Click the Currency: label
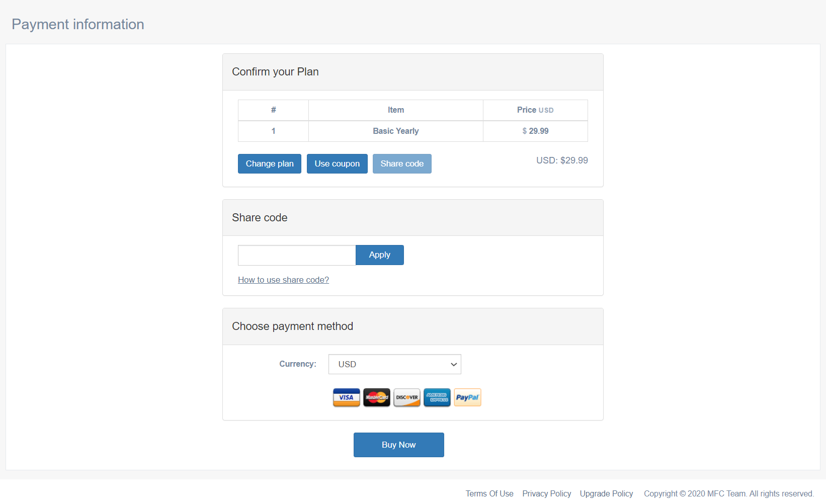 pos(298,364)
